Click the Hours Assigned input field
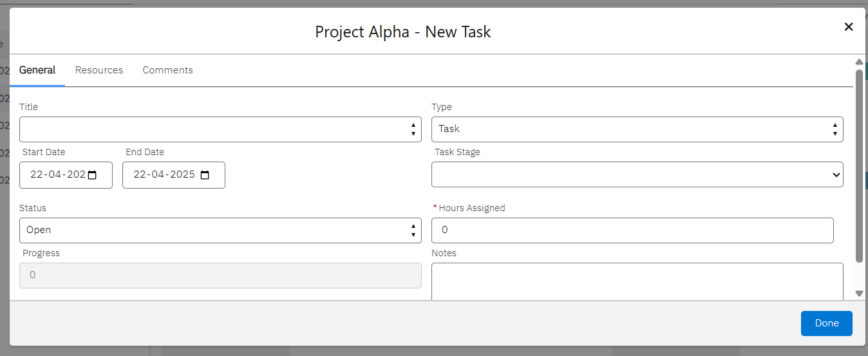The width and height of the screenshot is (868, 356). (x=632, y=230)
